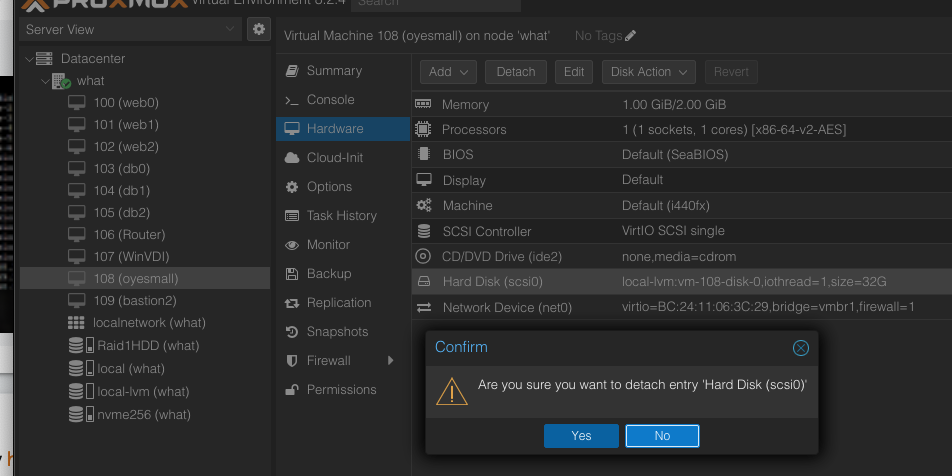Open the Add dropdown menu

point(448,72)
